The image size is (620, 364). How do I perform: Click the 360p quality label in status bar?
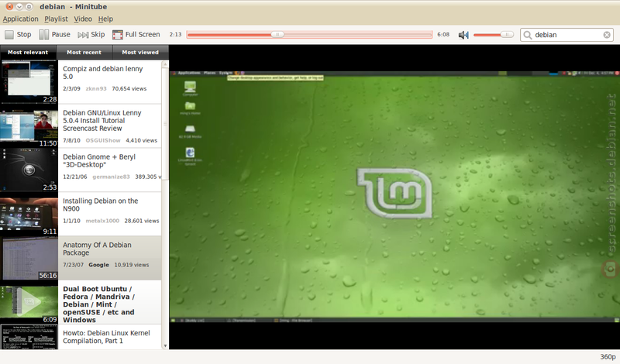(x=608, y=357)
